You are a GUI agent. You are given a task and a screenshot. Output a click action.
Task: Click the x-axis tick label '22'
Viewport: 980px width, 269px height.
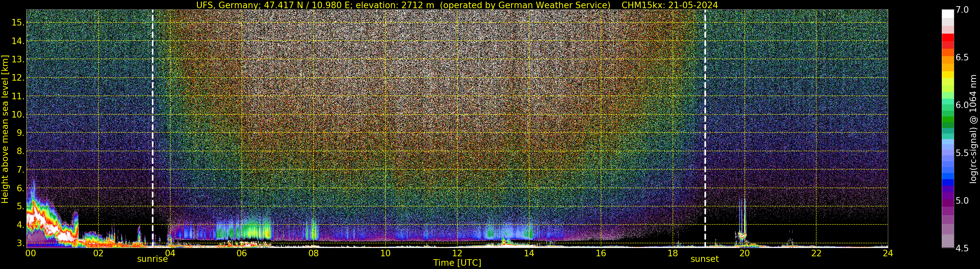point(816,253)
